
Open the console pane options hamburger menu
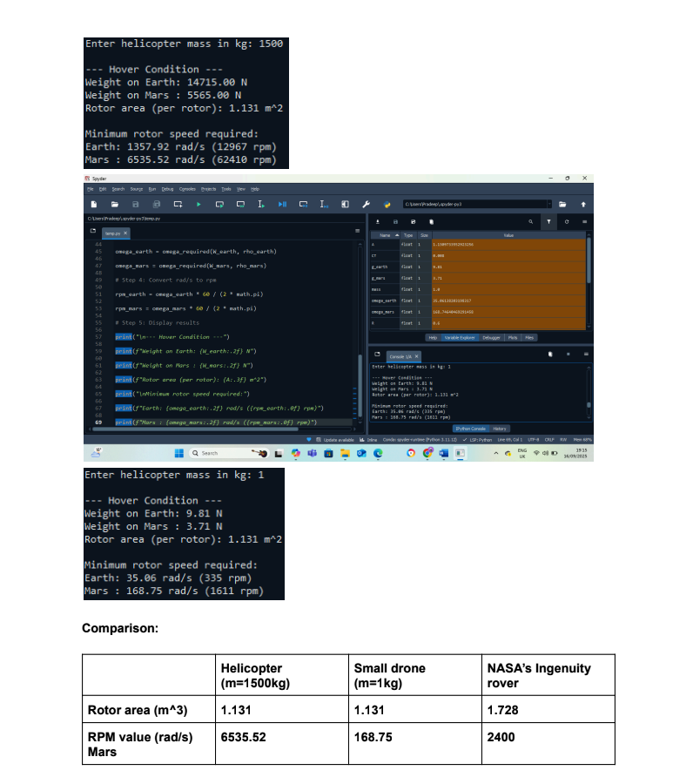(586, 354)
